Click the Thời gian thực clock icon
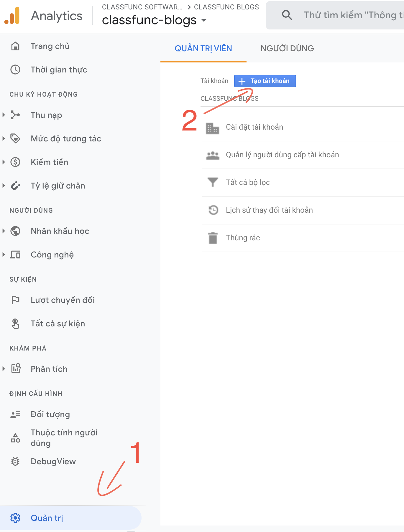This screenshot has width=404, height=532. tap(15, 70)
